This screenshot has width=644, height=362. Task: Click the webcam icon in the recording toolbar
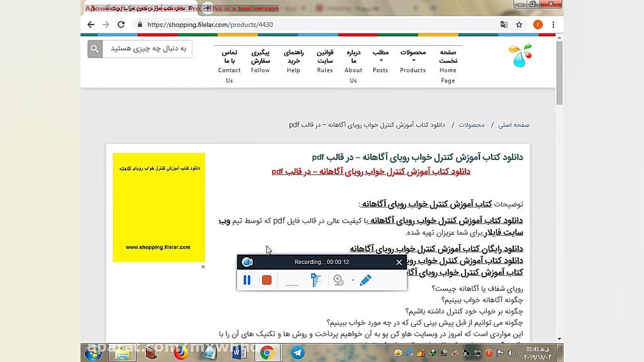point(338,280)
